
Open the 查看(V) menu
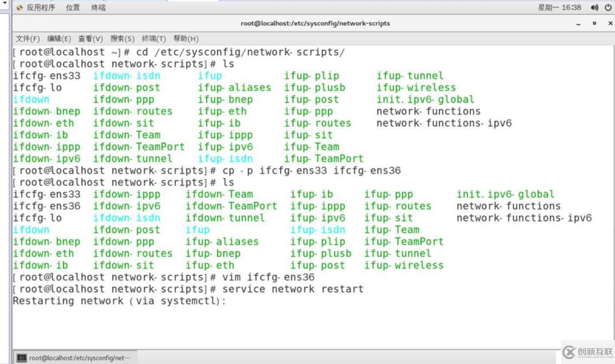pos(90,38)
